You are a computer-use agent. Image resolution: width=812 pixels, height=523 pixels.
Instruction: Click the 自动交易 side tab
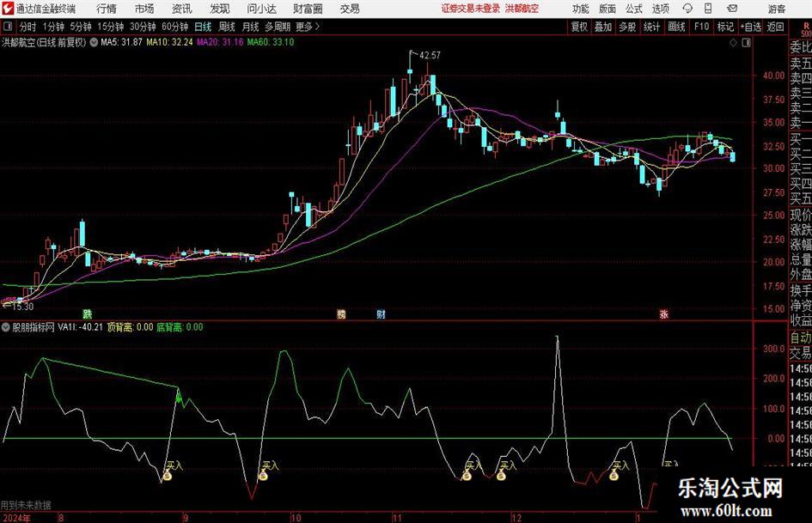coord(801,345)
